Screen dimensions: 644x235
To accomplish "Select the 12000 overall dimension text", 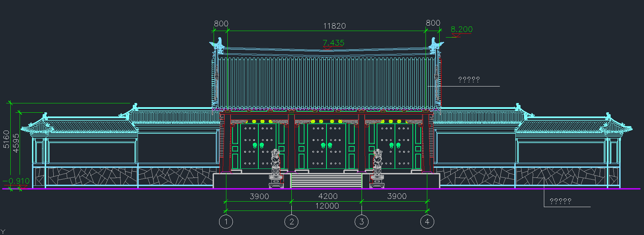I will [x=327, y=206].
